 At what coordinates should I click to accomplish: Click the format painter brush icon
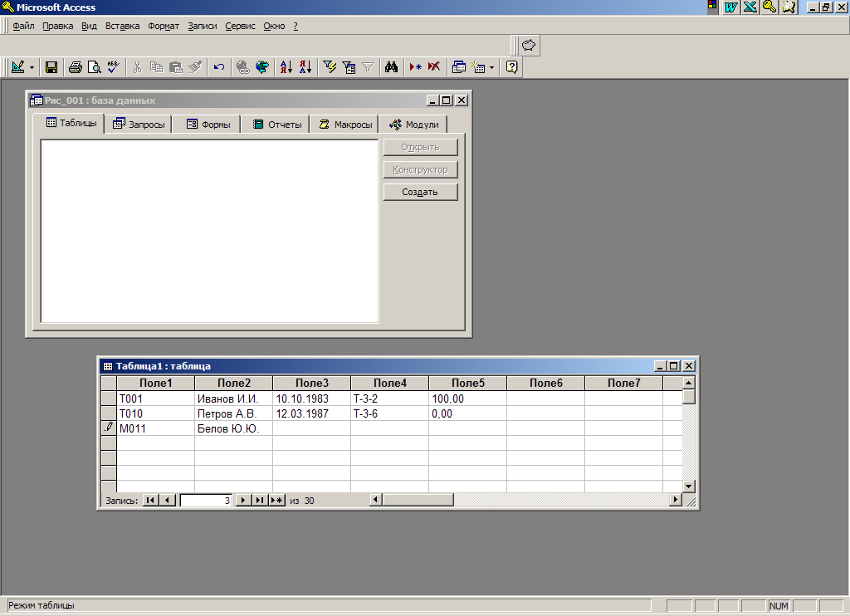pos(194,67)
